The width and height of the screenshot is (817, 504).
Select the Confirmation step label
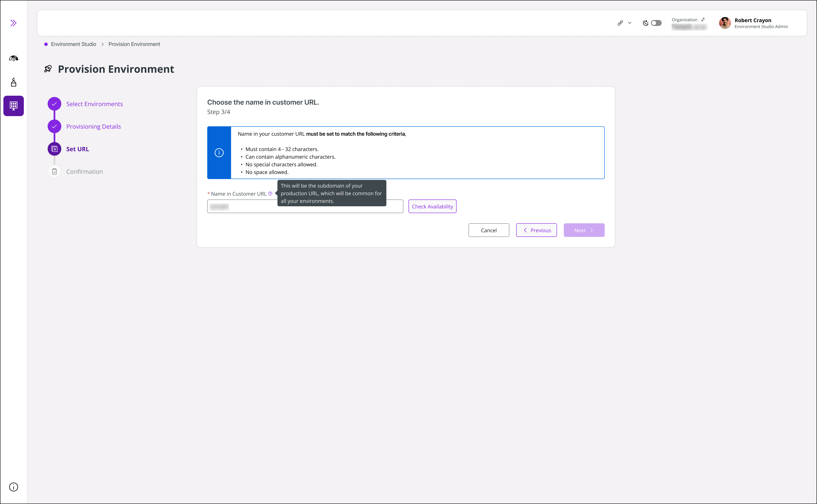pos(85,172)
